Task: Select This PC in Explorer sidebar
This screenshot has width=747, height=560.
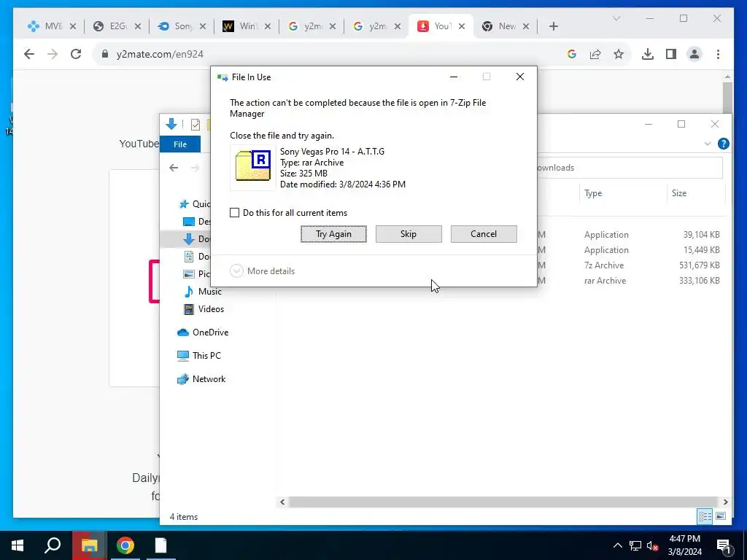Action: (199, 356)
